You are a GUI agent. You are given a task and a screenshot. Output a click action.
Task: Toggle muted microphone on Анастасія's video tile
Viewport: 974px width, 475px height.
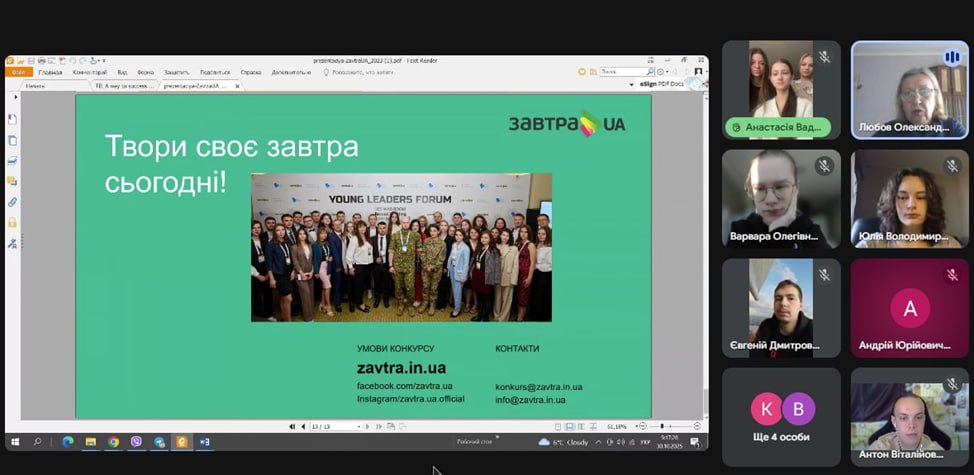pos(825,57)
